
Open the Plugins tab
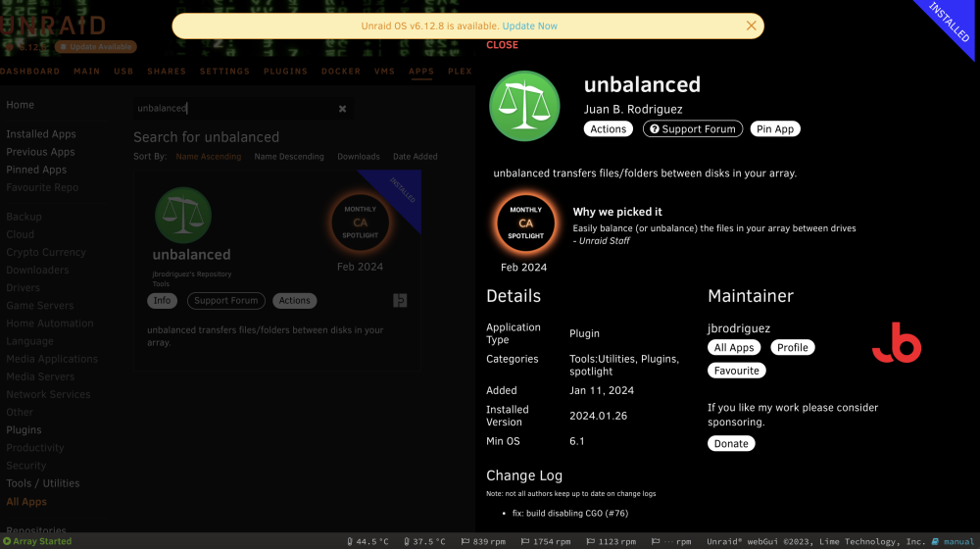pyautogui.click(x=285, y=72)
